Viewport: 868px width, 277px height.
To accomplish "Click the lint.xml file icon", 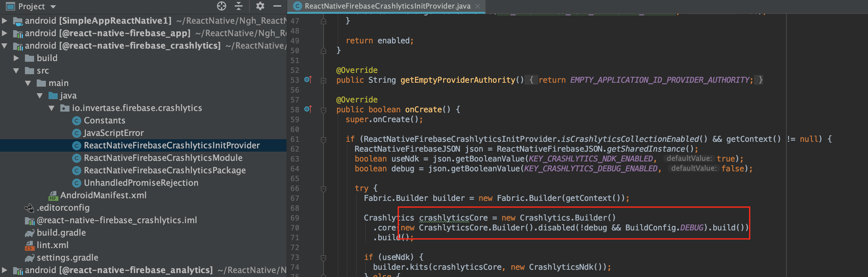I will point(29,245).
